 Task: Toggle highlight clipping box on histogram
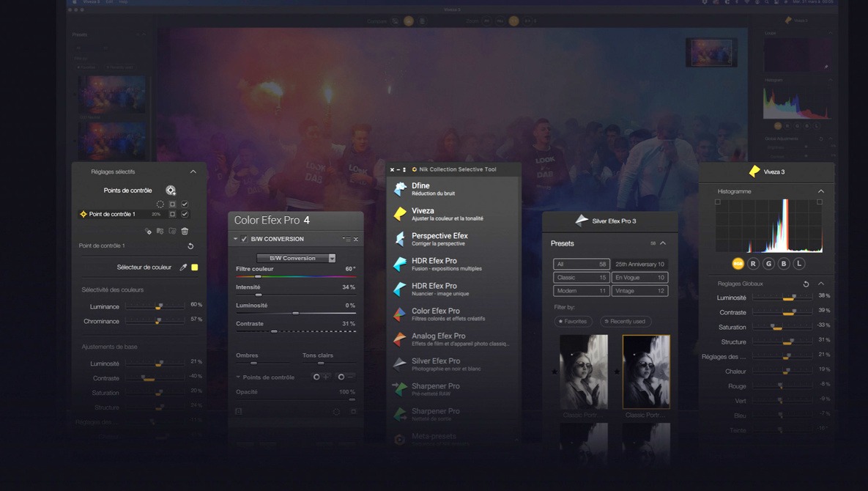(x=820, y=202)
